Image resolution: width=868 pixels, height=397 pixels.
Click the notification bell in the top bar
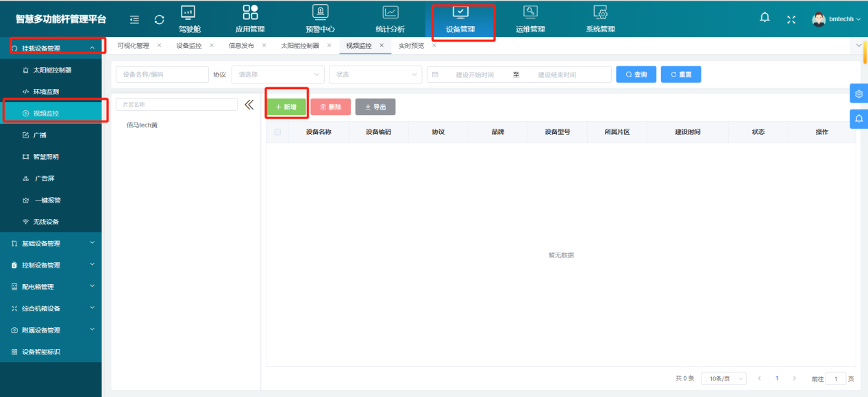pyautogui.click(x=765, y=18)
